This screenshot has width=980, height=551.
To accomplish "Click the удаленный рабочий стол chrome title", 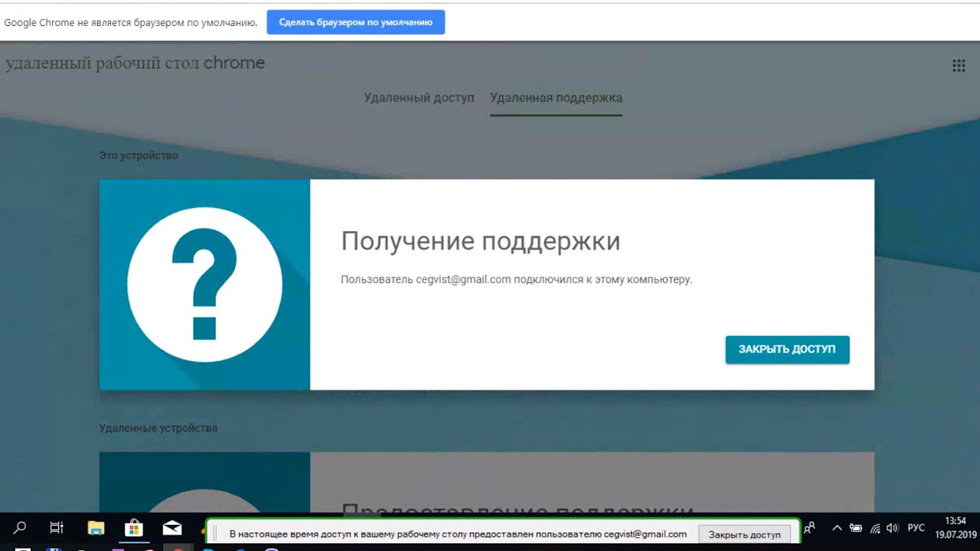I will pyautogui.click(x=136, y=64).
